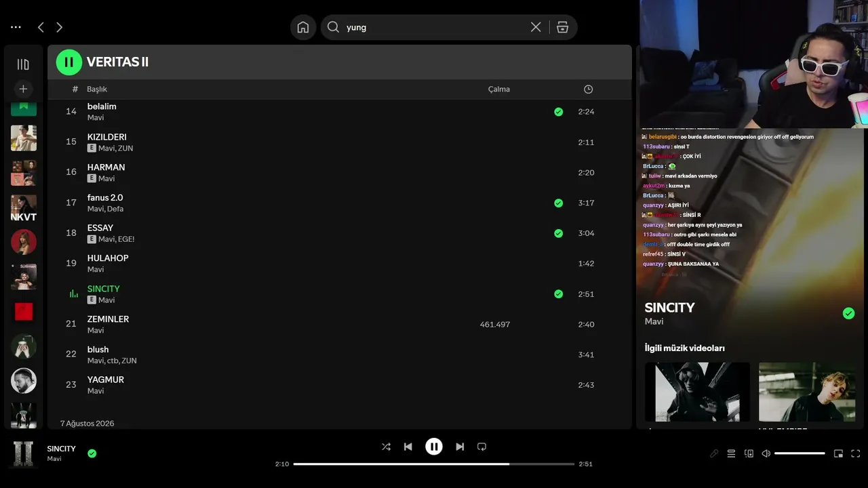868x488 pixels.
Task: Open the connect to a device menu
Action: [749, 453]
